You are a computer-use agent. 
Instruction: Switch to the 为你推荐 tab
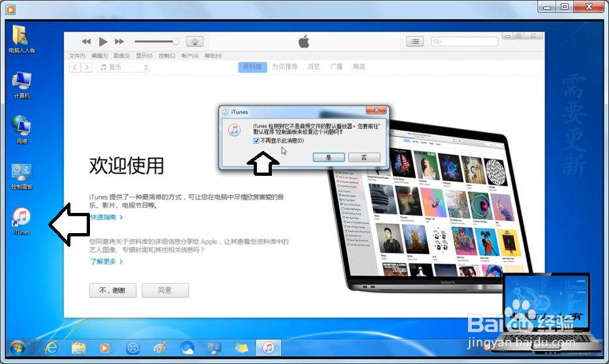(x=285, y=67)
